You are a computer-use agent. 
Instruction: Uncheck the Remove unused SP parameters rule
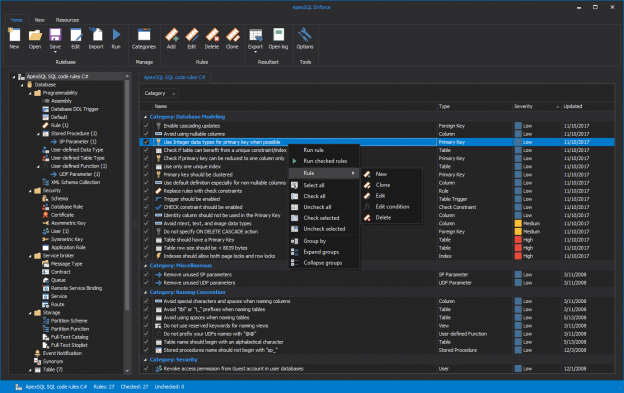pos(146,274)
